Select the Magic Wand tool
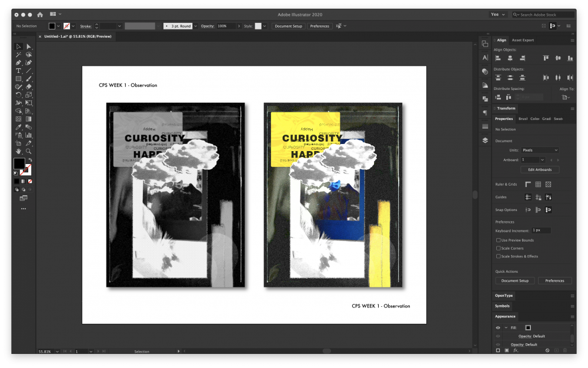This screenshot has height=368, width=588. pyautogui.click(x=18, y=55)
